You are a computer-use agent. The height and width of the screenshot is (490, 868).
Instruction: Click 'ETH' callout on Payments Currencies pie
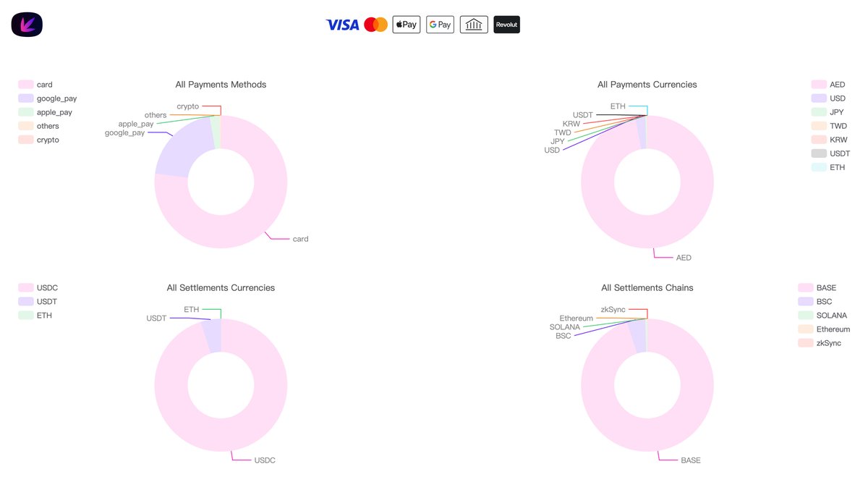618,106
